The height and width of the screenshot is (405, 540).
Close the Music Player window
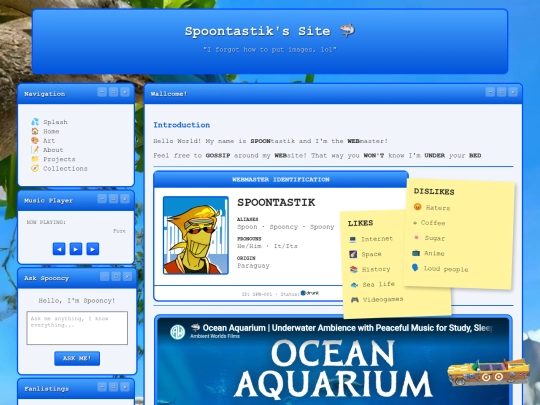pyautogui.click(x=125, y=199)
